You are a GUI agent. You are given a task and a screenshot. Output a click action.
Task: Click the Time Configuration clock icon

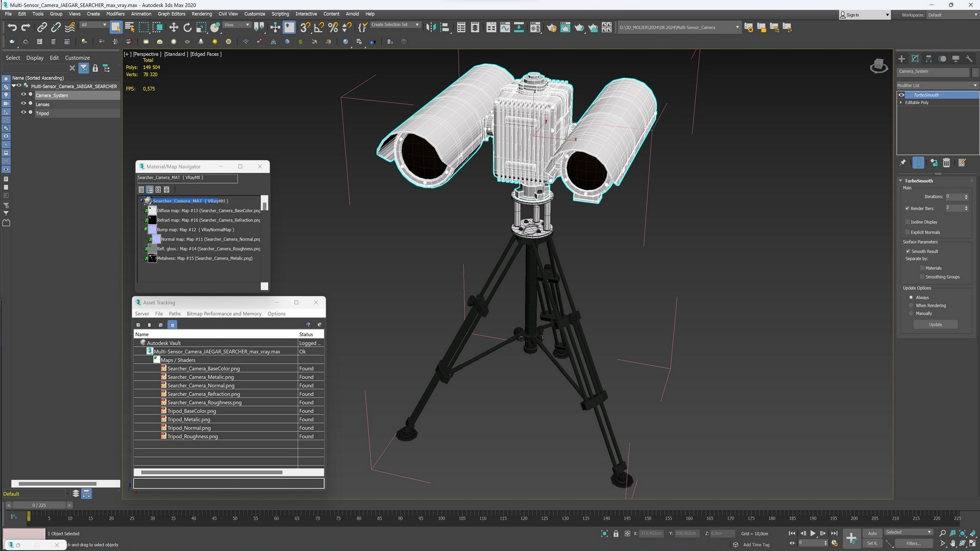(835, 544)
